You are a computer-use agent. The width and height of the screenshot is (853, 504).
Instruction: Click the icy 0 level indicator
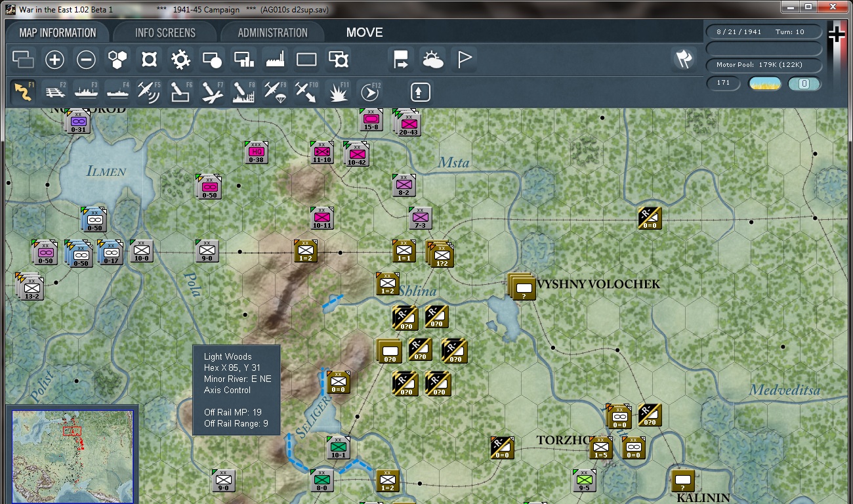click(805, 83)
